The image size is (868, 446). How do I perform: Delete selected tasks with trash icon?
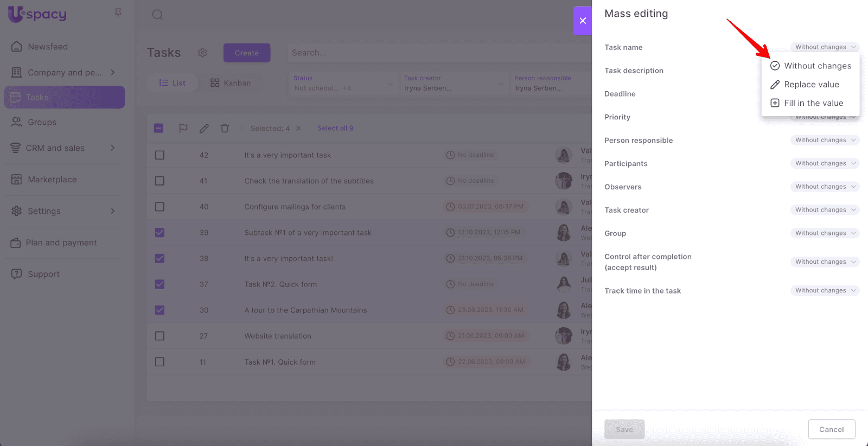[x=225, y=128]
